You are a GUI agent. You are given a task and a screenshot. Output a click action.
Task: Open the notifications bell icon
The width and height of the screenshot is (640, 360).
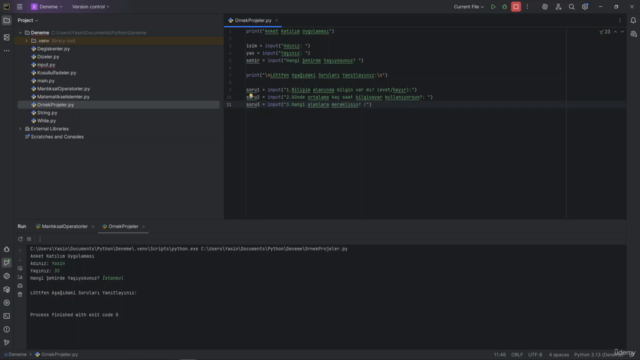[x=633, y=20]
